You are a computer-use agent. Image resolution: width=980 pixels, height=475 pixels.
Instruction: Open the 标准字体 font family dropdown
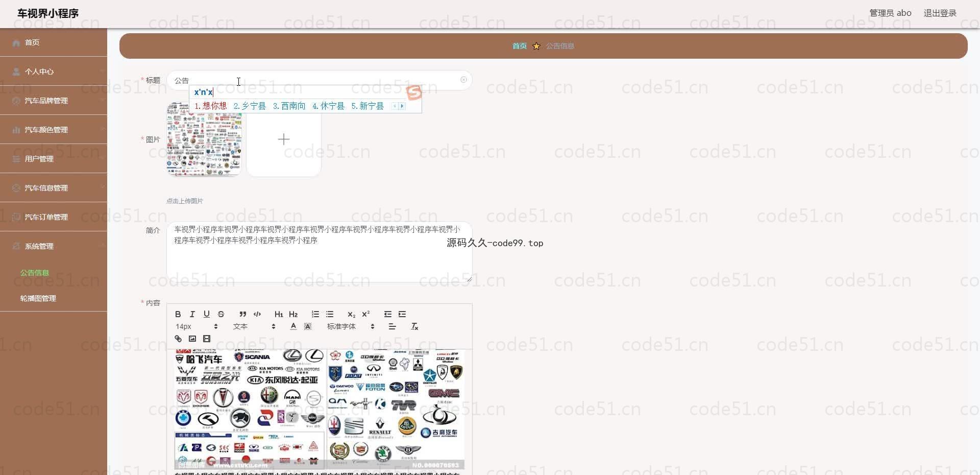(x=351, y=326)
